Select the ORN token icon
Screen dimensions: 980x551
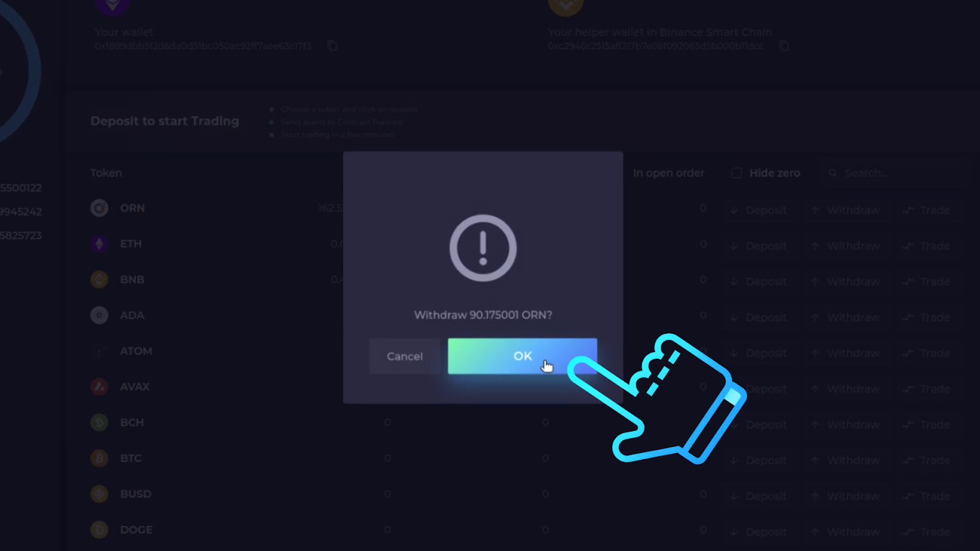99,208
